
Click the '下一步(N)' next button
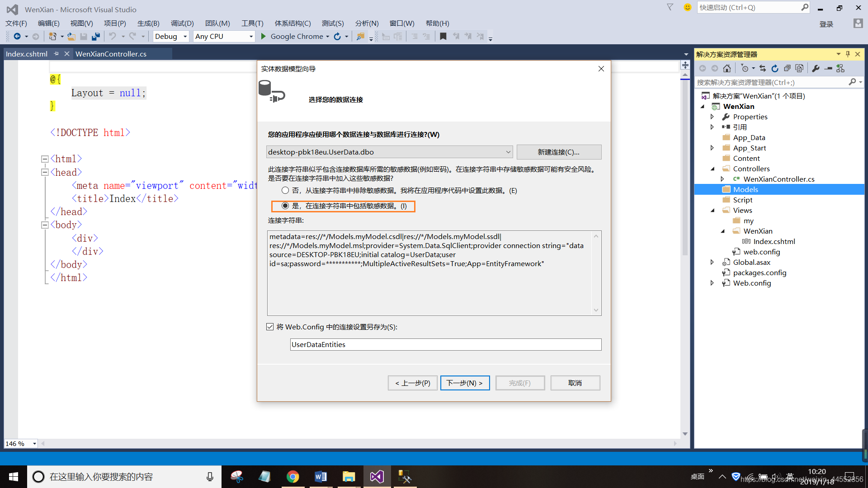pyautogui.click(x=464, y=383)
